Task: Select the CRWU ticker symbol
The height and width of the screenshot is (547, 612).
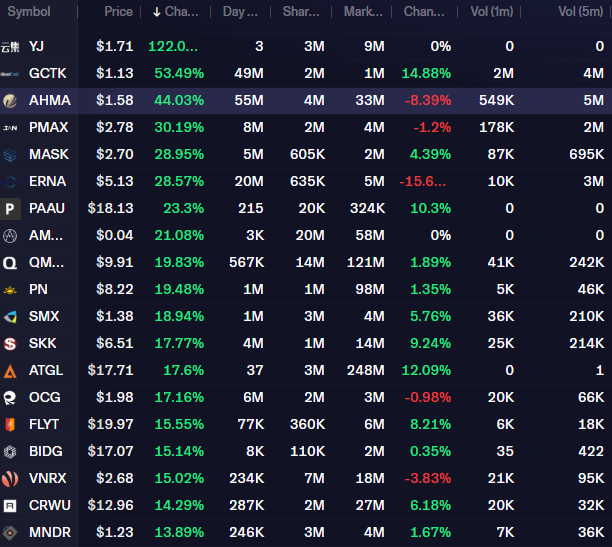Action: 50,505
